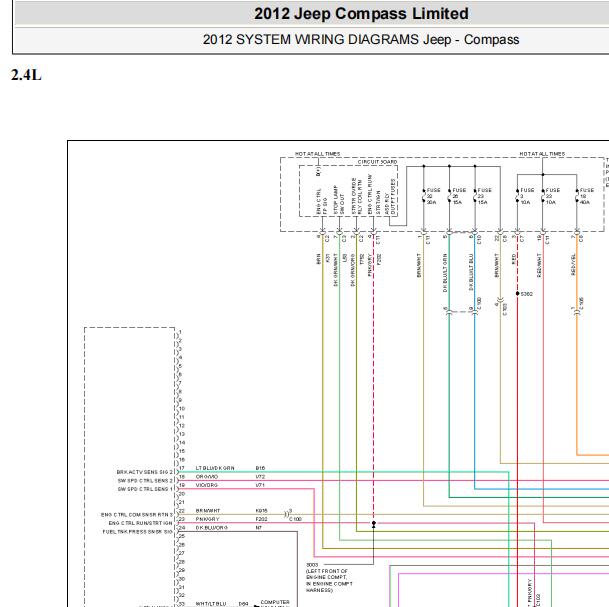The width and height of the screenshot is (609, 607).
Task: Click the "FUSE 22 10A" label
Action: [x=552, y=196]
